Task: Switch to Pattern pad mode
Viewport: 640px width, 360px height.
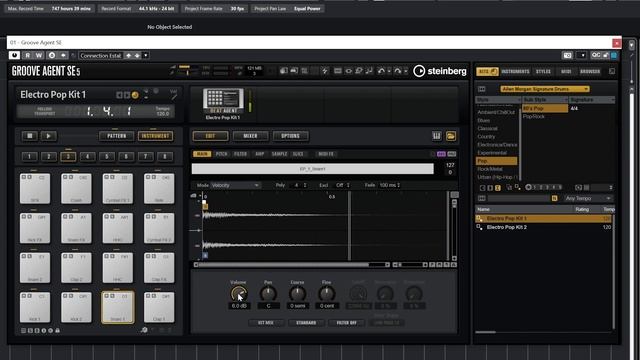Action: (x=116, y=136)
